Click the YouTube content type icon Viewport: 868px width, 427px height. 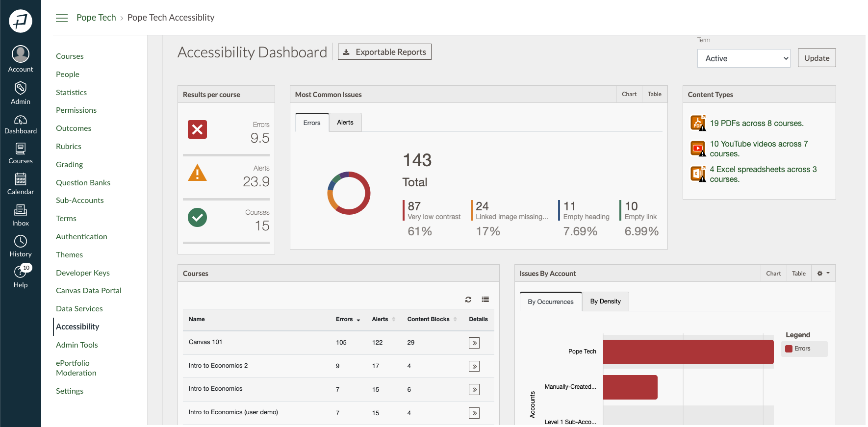(x=698, y=148)
